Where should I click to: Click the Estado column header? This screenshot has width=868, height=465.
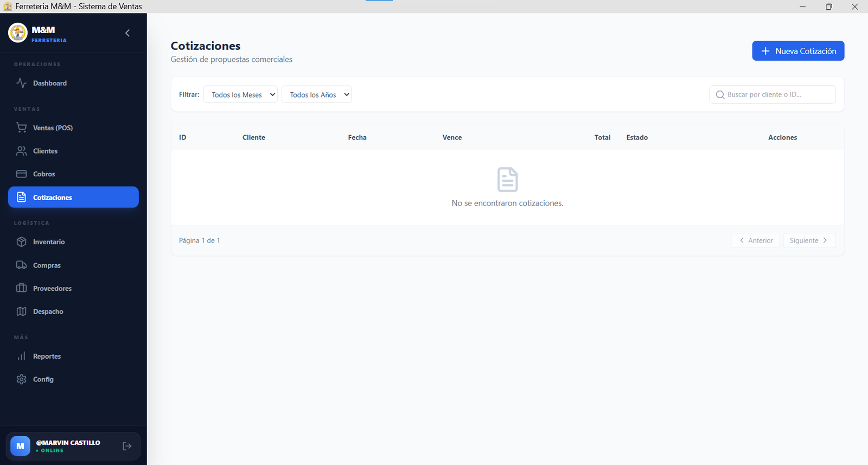[x=637, y=137]
